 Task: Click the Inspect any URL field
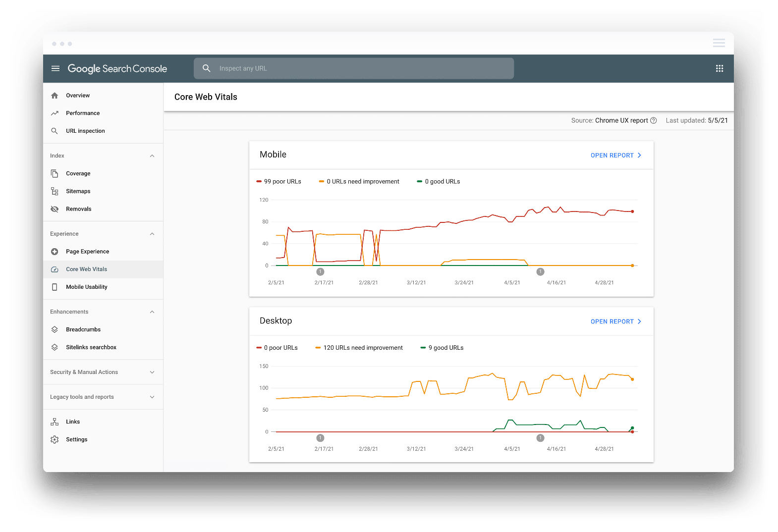(354, 68)
